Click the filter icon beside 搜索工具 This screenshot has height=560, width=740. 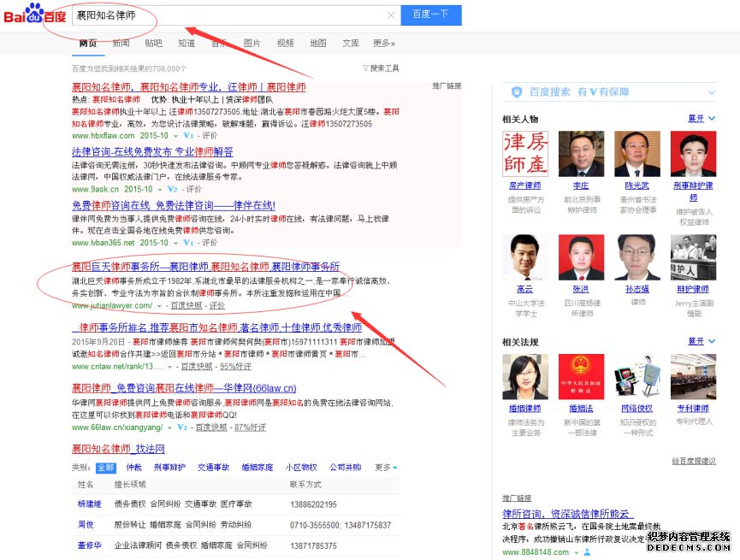coord(365,68)
